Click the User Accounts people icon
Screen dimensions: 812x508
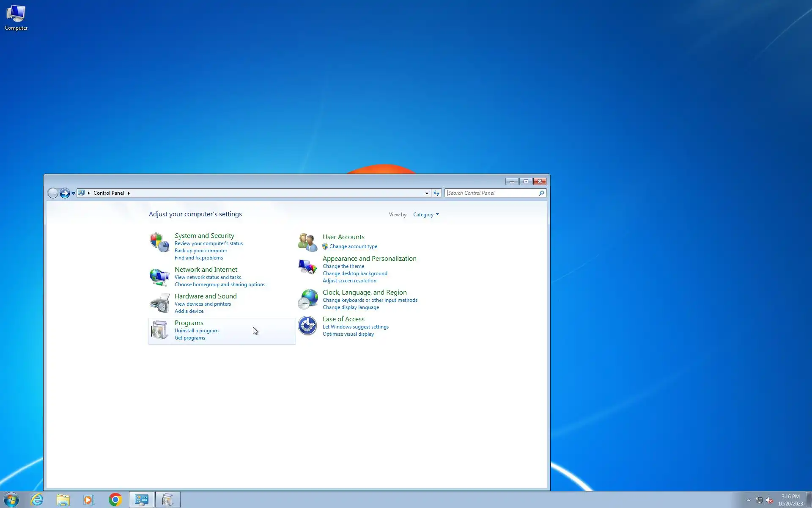point(307,242)
